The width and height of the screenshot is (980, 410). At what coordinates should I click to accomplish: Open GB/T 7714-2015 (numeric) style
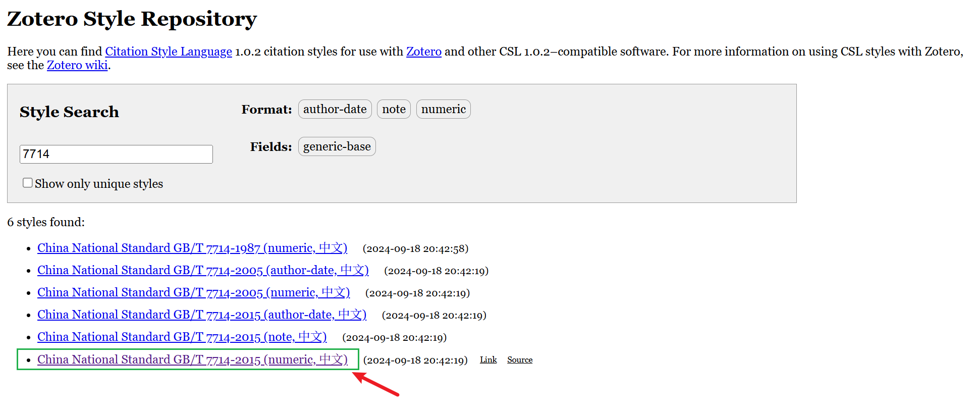[x=192, y=360]
